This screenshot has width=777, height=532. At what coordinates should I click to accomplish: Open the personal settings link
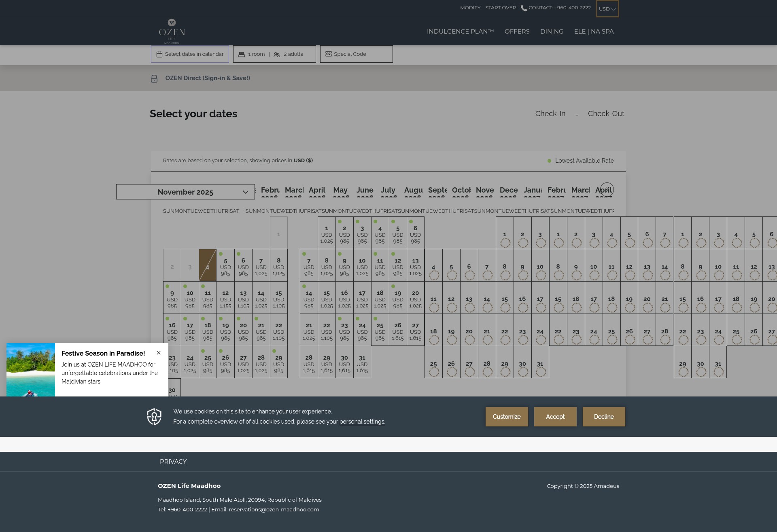pyautogui.click(x=362, y=422)
